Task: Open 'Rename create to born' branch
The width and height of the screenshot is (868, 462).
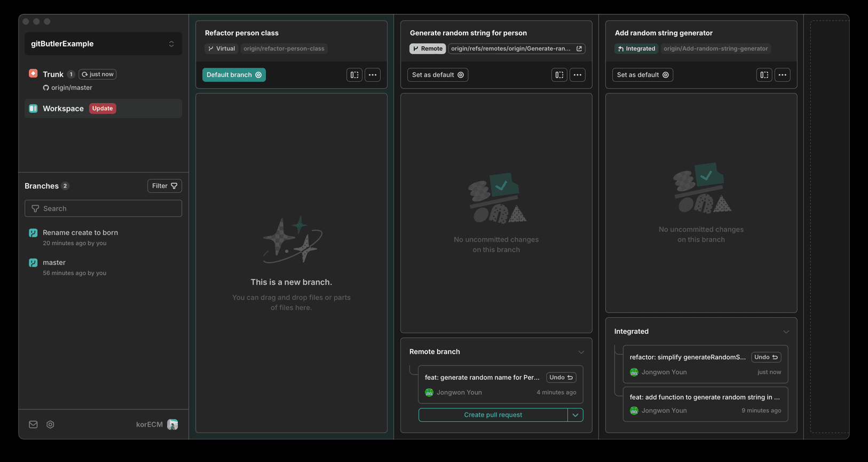Action: [103, 238]
